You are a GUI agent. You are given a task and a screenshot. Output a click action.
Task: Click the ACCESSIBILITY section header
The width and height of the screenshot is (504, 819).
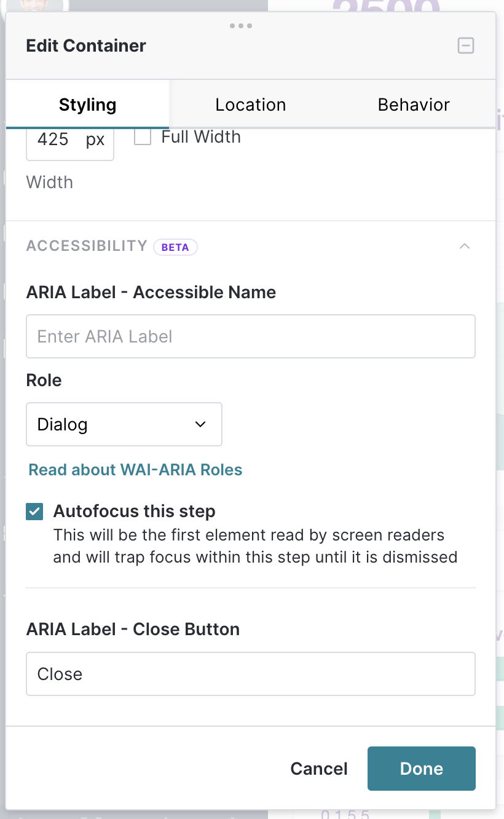point(87,246)
